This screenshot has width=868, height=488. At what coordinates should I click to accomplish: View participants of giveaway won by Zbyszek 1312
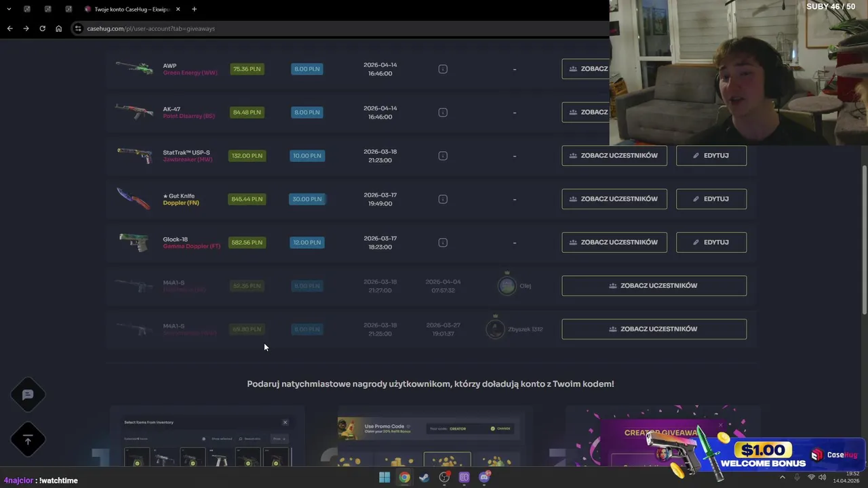[x=654, y=329]
